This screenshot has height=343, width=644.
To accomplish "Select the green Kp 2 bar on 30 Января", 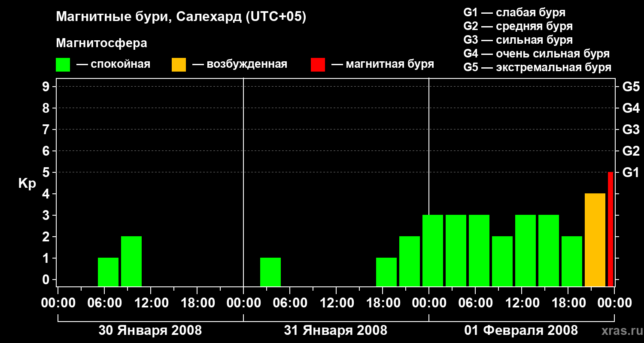I will pos(131,261).
